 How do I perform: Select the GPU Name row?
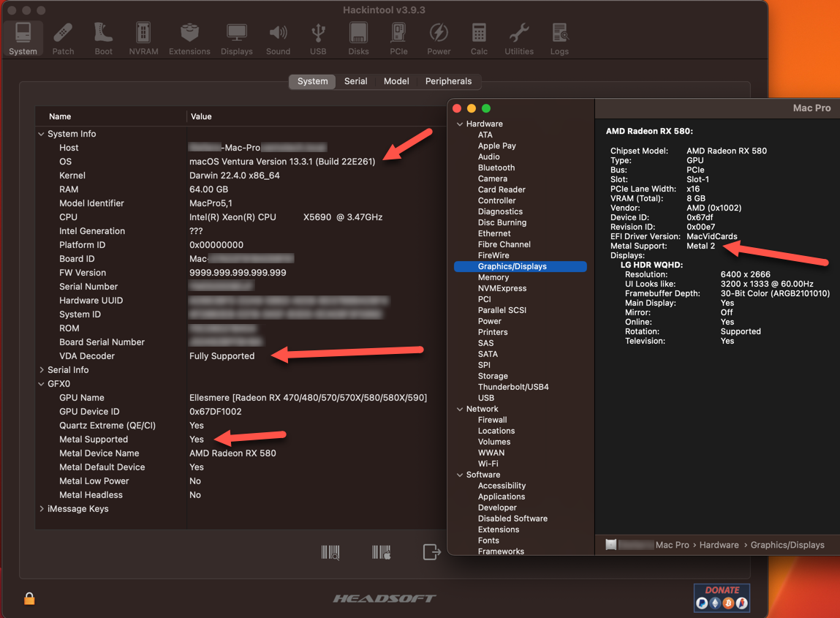click(x=241, y=398)
